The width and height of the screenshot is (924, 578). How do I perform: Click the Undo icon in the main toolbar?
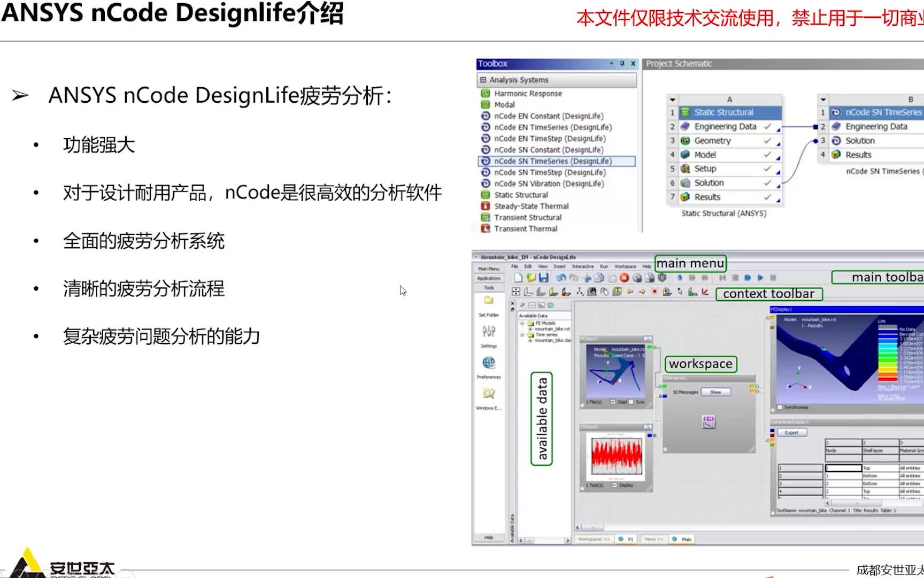click(560, 278)
